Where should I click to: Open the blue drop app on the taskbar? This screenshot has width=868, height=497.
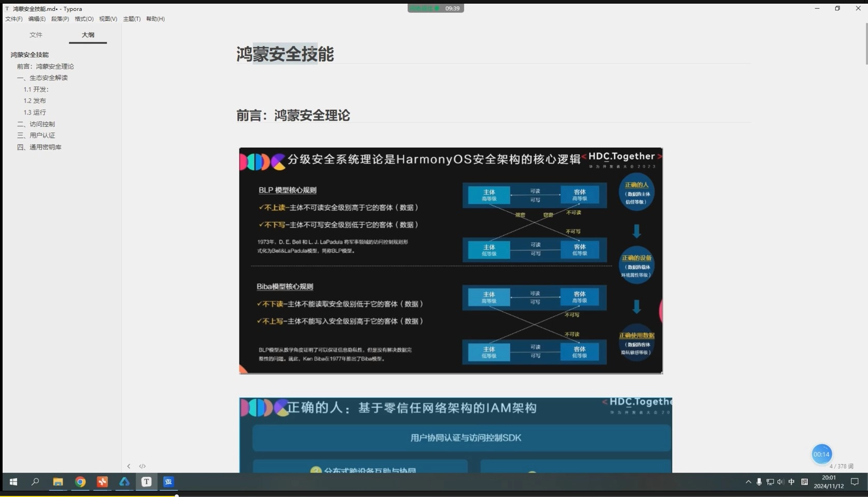pyautogui.click(x=124, y=482)
